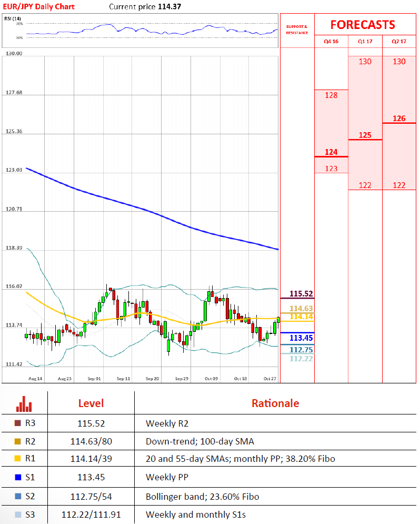Click the Q2 17 column header

coord(399,42)
